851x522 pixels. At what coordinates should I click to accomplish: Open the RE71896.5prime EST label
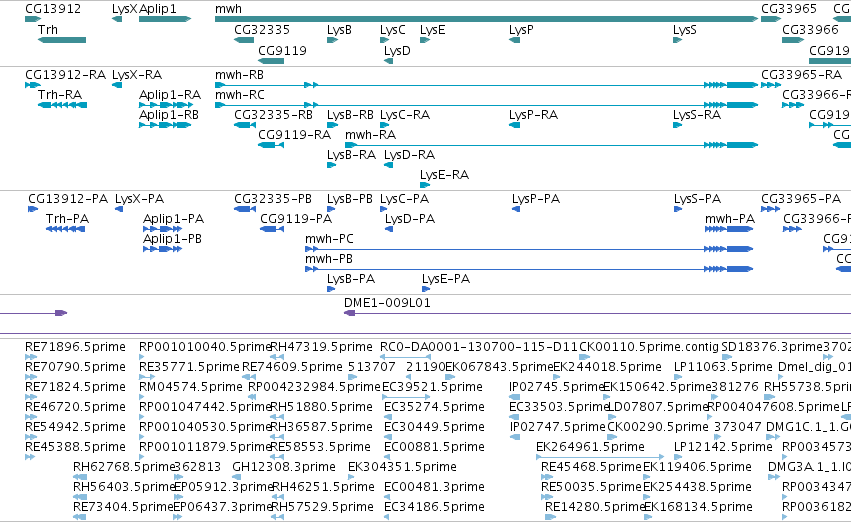tap(75, 347)
